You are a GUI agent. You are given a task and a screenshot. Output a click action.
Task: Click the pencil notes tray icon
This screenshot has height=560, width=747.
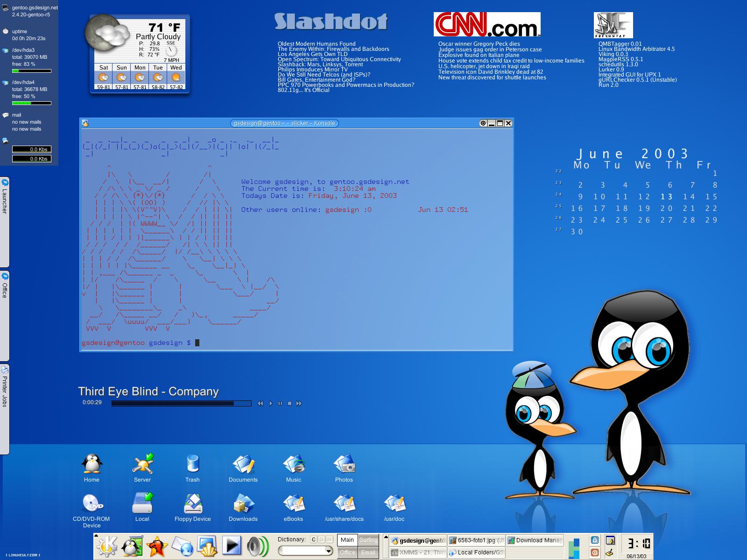[x=610, y=553]
